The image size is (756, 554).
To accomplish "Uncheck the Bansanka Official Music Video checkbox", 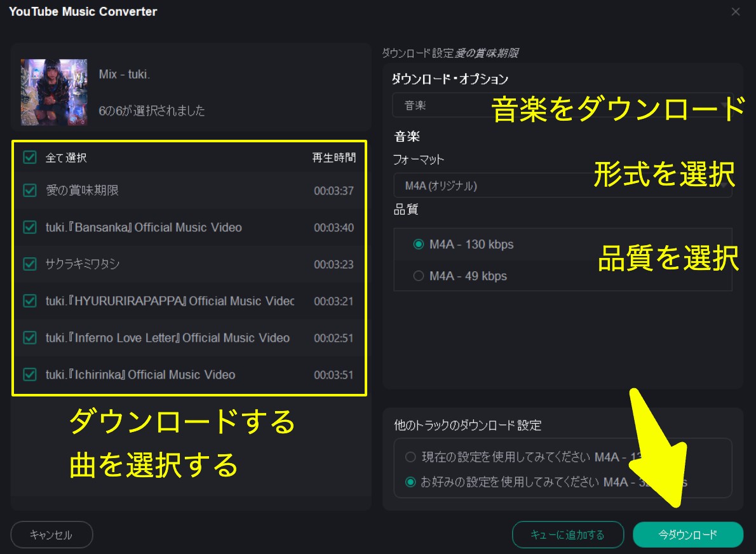I will 30,227.
